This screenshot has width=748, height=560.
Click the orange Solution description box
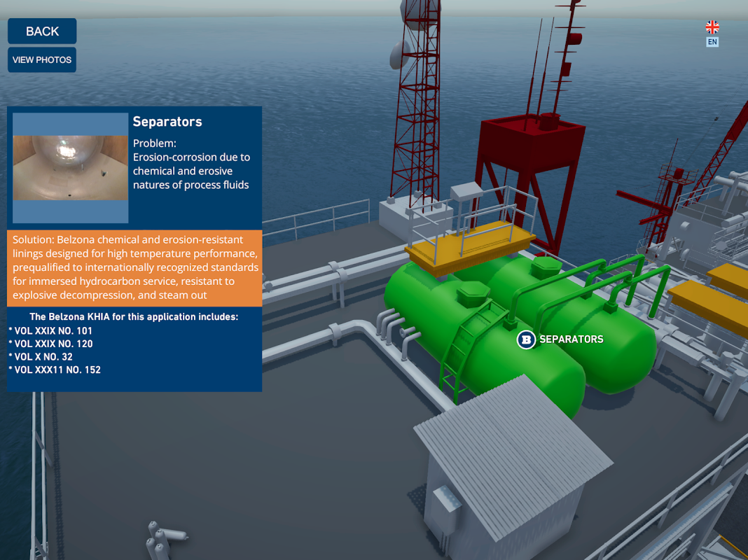[x=134, y=268]
